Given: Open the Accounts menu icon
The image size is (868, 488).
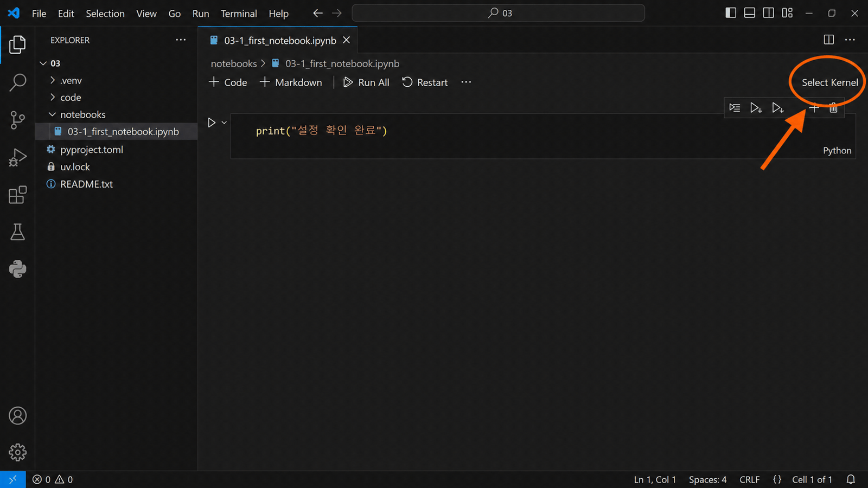Looking at the screenshot, I should (17, 416).
